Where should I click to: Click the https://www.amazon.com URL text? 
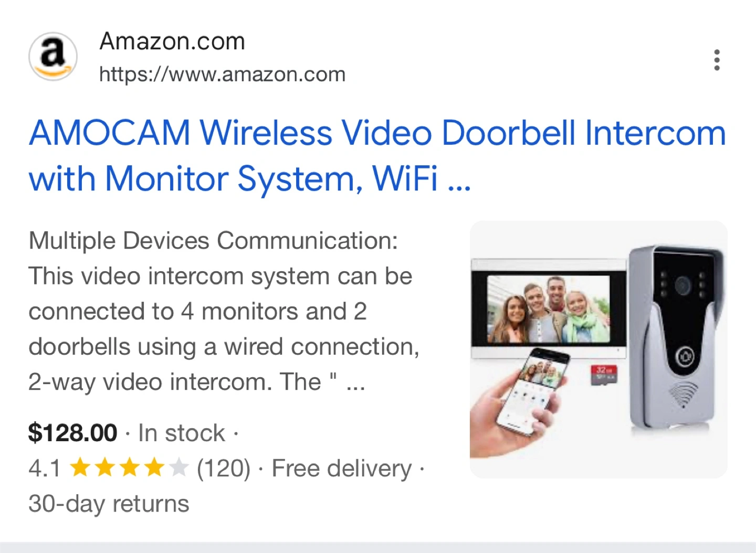pos(223,75)
